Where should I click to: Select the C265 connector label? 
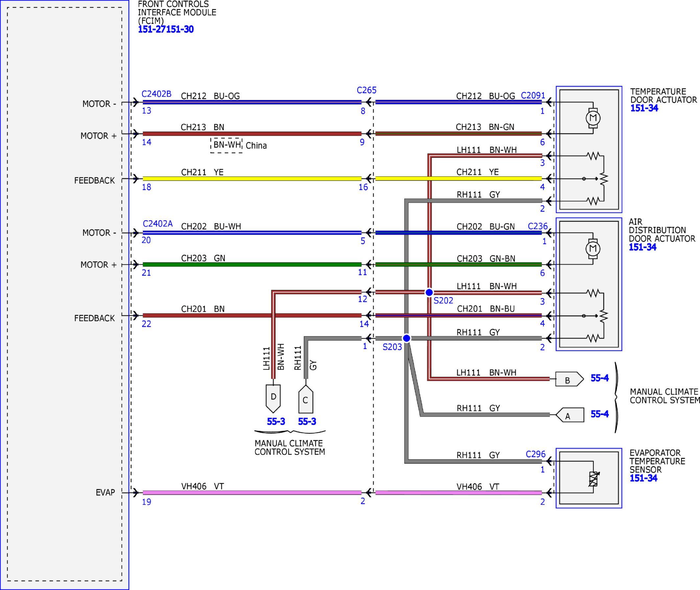(x=367, y=90)
